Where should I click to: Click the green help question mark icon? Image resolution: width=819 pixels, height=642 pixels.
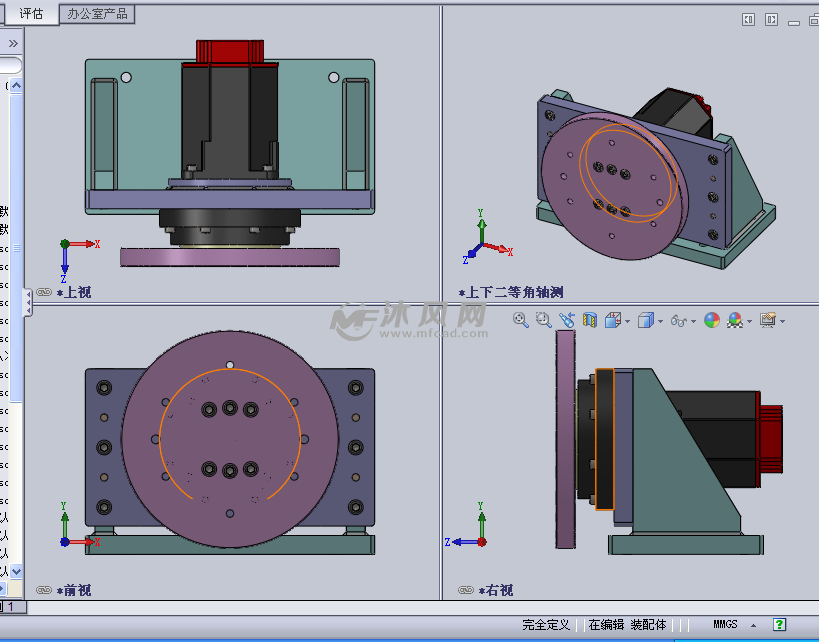[x=779, y=624]
